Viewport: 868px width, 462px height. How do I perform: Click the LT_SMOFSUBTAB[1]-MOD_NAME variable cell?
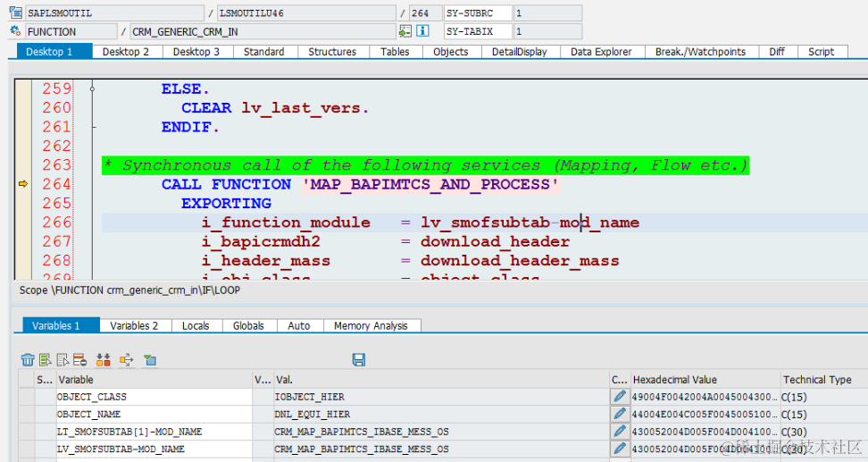tap(154, 432)
